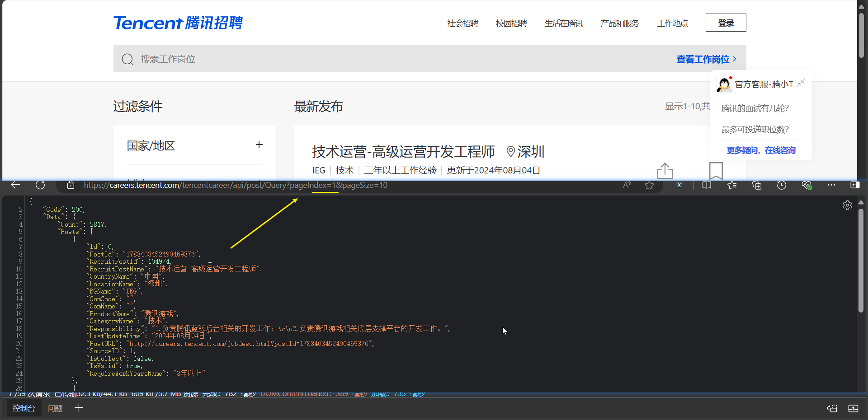This screenshot has height=420, width=868.
Task: Switch to the 问题 tab in DevTools
Action: point(55,408)
